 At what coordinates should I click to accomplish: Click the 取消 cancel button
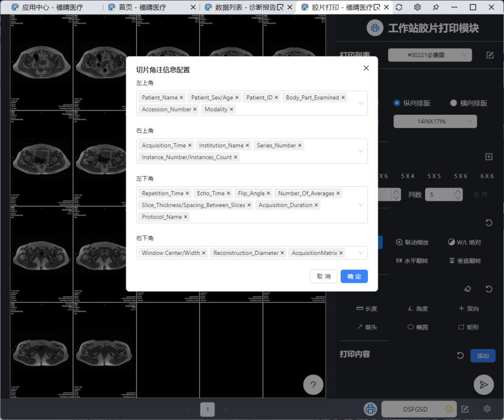click(x=324, y=276)
